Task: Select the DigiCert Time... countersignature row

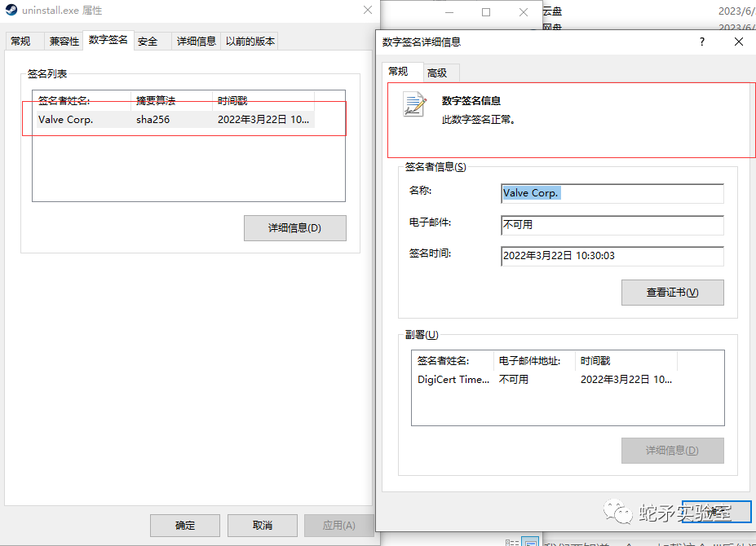Action: click(545, 380)
